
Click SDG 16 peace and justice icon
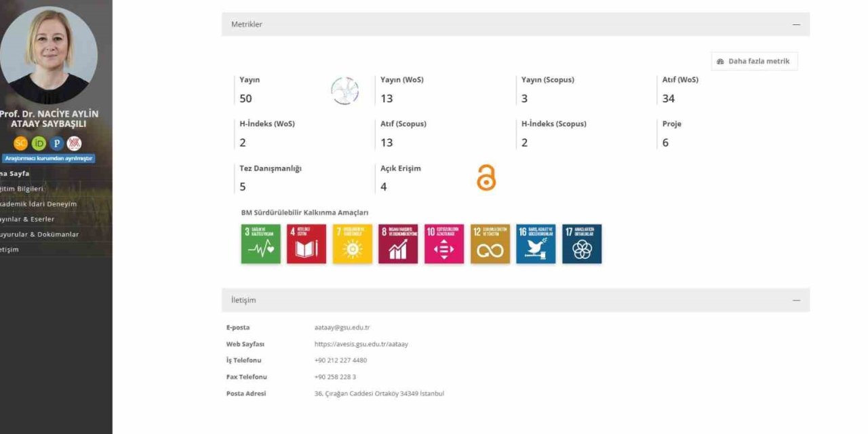click(536, 244)
